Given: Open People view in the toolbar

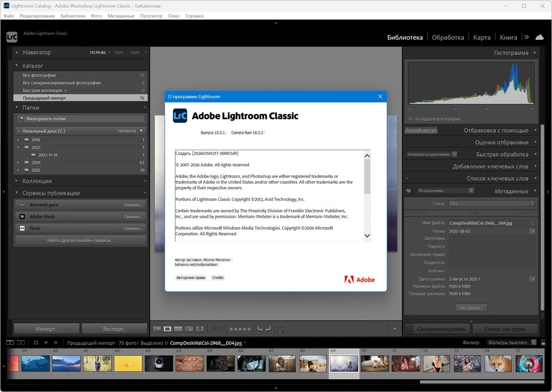Looking at the screenshot, I should pyautogui.click(x=200, y=329).
